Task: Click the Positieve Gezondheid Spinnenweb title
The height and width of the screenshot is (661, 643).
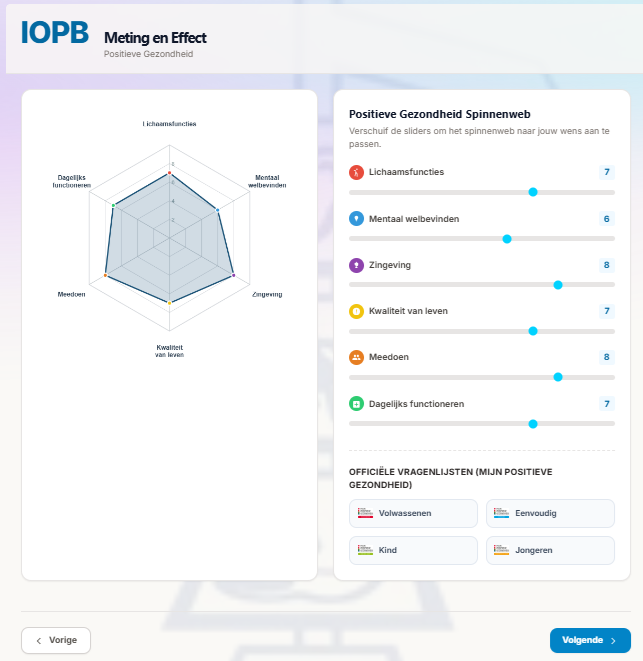Action: pyautogui.click(x=439, y=114)
